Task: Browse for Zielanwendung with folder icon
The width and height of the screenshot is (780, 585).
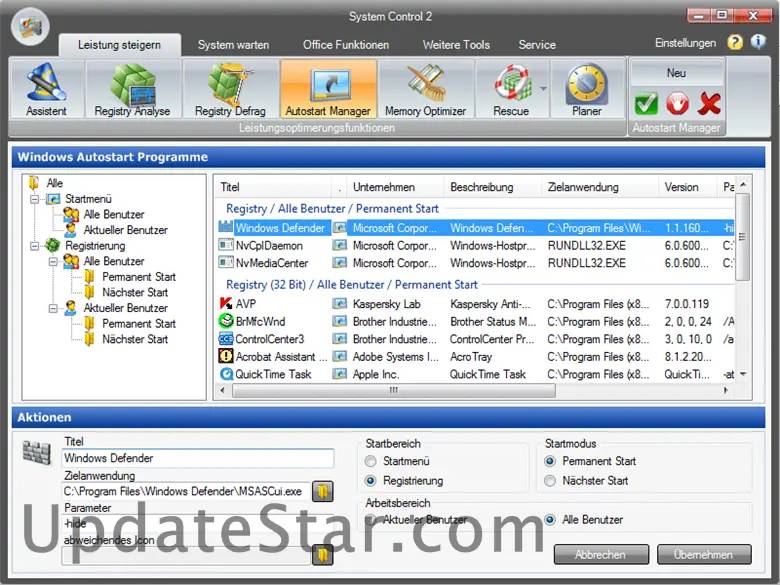Action: pos(323,491)
